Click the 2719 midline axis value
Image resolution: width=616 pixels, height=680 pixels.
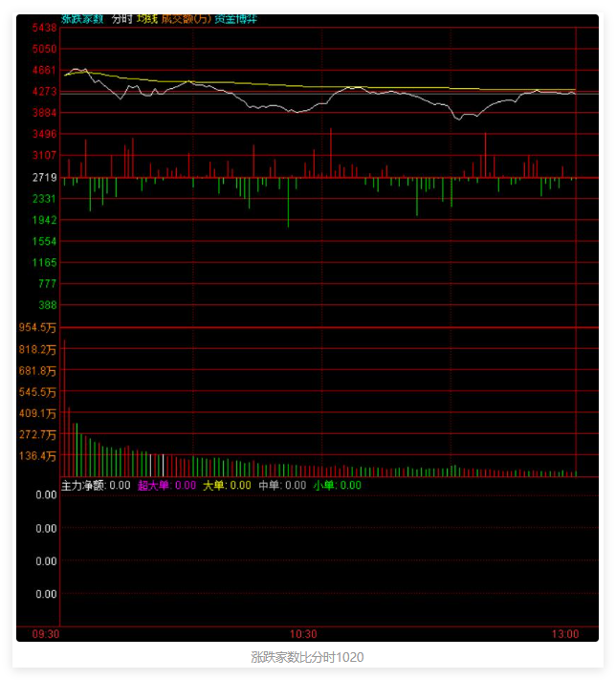pos(44,178)
